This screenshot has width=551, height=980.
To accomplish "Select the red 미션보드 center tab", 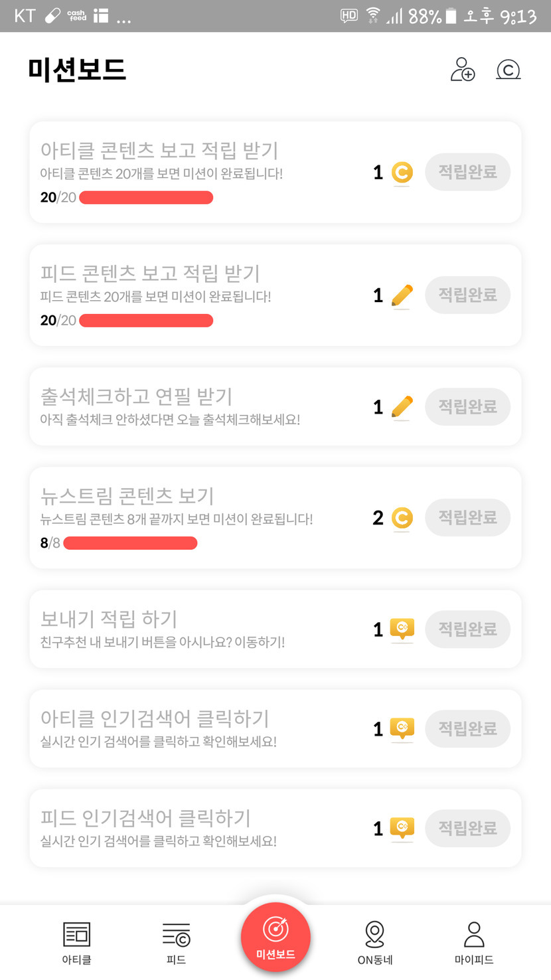I will pos(275,938).
